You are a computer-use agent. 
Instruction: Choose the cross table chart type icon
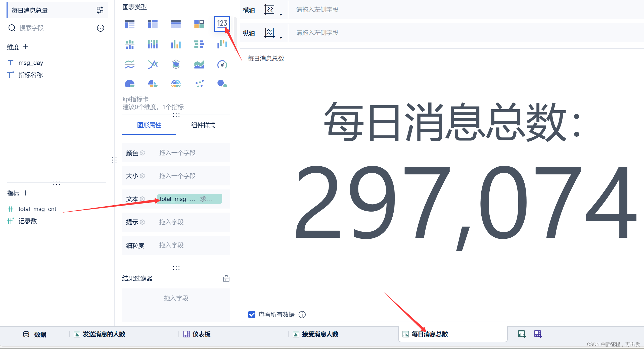[x=153, y=24]
